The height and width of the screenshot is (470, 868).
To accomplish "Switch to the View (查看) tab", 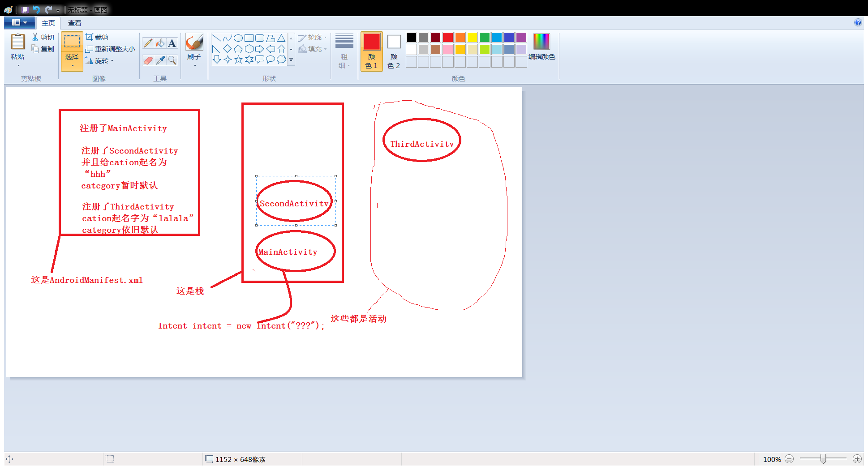I will coord(75,23).
